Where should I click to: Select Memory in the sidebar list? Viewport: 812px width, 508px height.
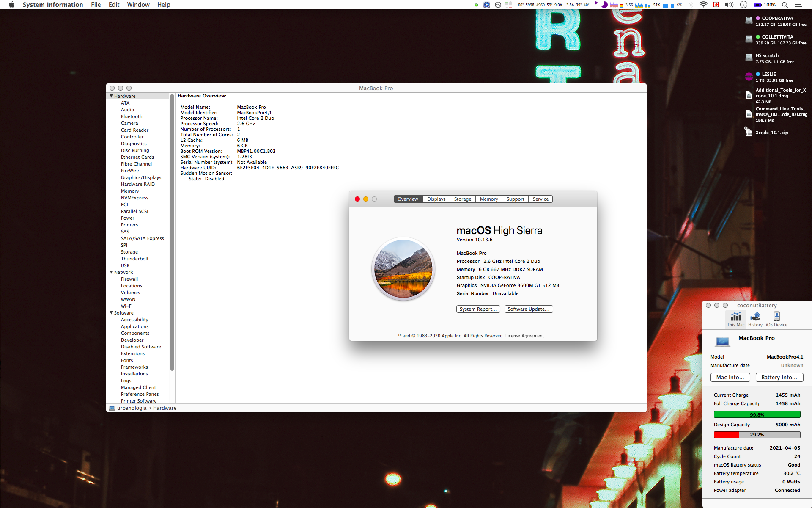click(130, 191)
